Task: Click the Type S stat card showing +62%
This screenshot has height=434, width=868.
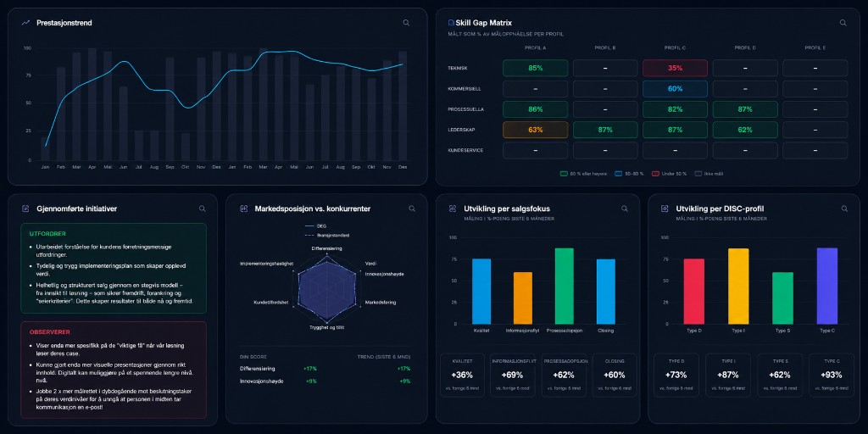Action: pyautogui.click(x=780, y=376)
